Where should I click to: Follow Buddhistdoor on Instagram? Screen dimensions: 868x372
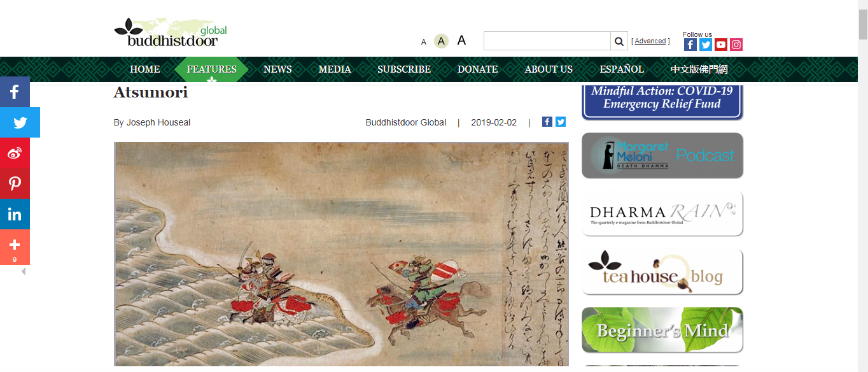click(736, 45)
